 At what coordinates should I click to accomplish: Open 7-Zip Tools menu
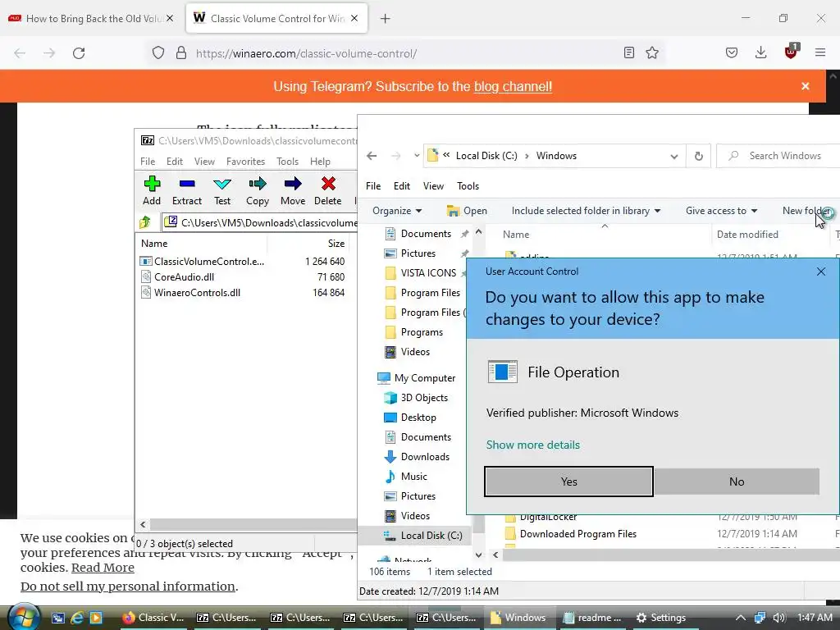click(287, 162)
